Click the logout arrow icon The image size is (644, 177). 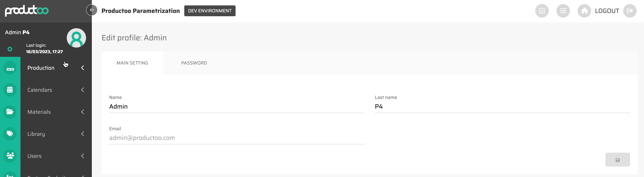tap(630, 11)
